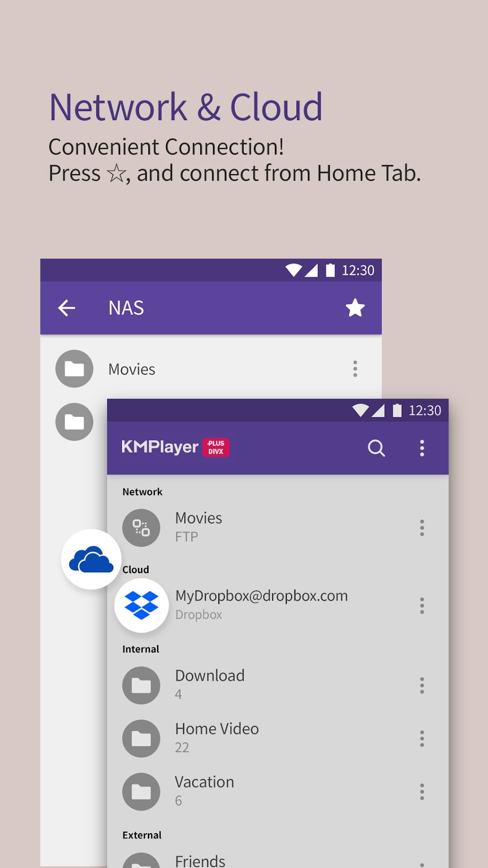Open options for Download folder

(422, 685)
